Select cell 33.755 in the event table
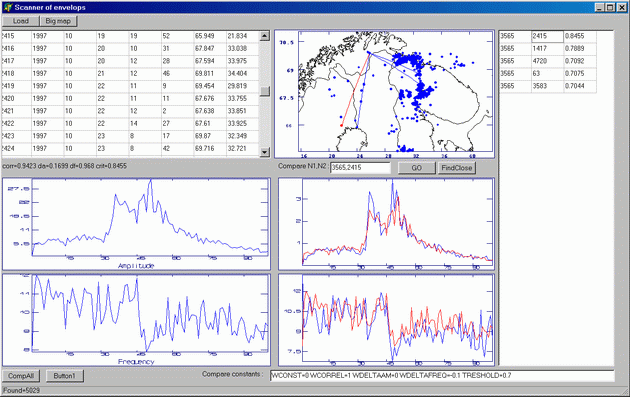 pos(242,98)
